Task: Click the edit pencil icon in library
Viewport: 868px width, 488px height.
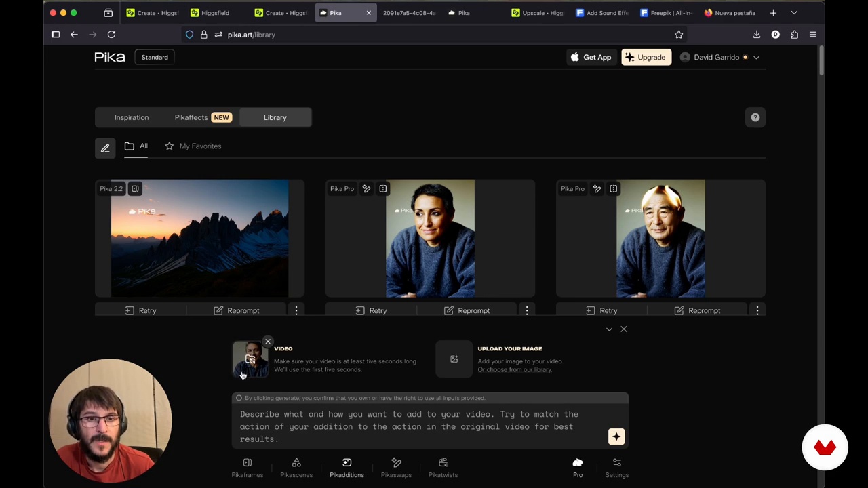Action: coord(105,148)
